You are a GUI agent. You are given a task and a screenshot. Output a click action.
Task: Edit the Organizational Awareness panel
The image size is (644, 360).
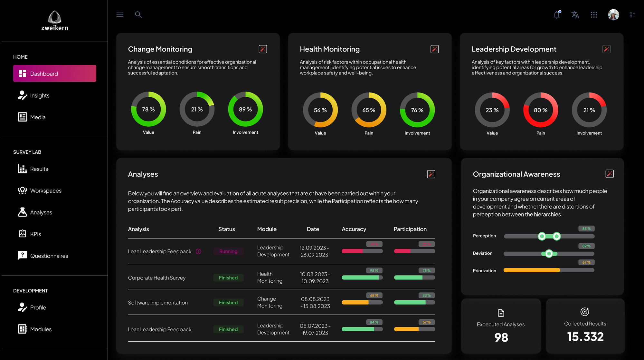point(609,174)
